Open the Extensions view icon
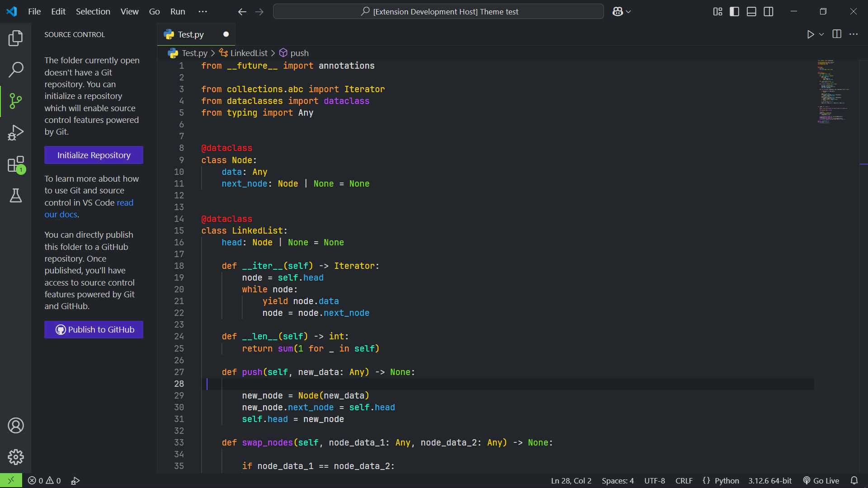Viewport: 868px width, 488px height. [x=16, y=164]
